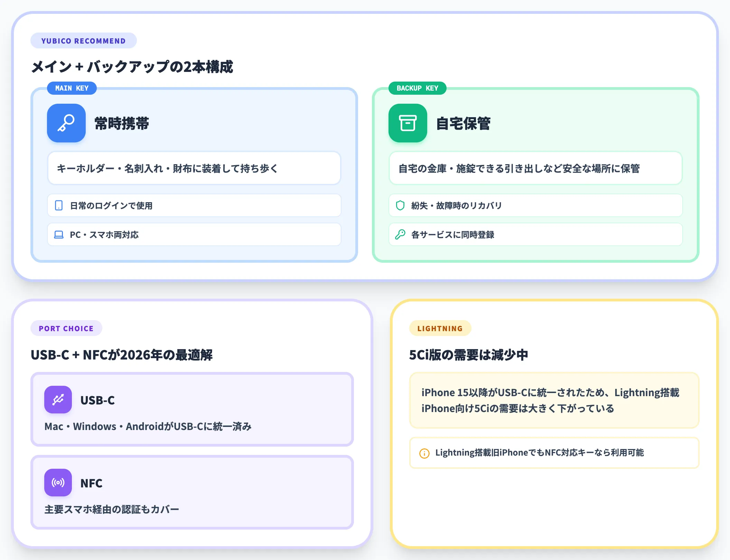Image resolution: width=730 pixels, height=560 pixels.
Task: Select the LIGHTNING badge
Action: tap(440, 328)
